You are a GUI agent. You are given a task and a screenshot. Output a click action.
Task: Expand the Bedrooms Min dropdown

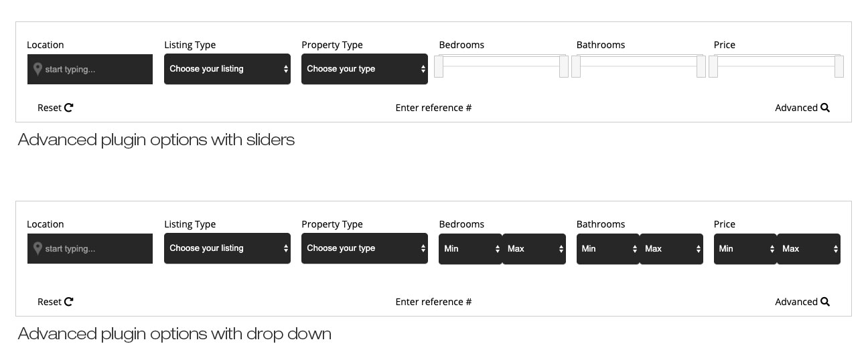pos(470,249)
